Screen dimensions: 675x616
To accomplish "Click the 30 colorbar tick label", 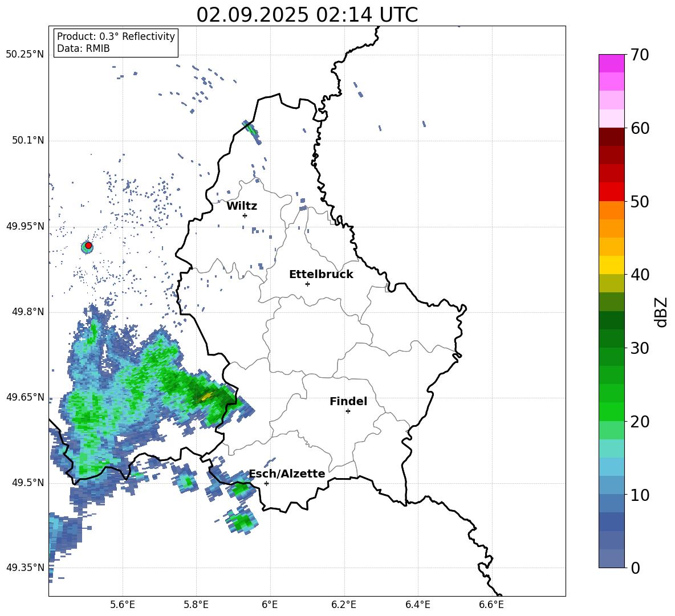I will 640,348.
